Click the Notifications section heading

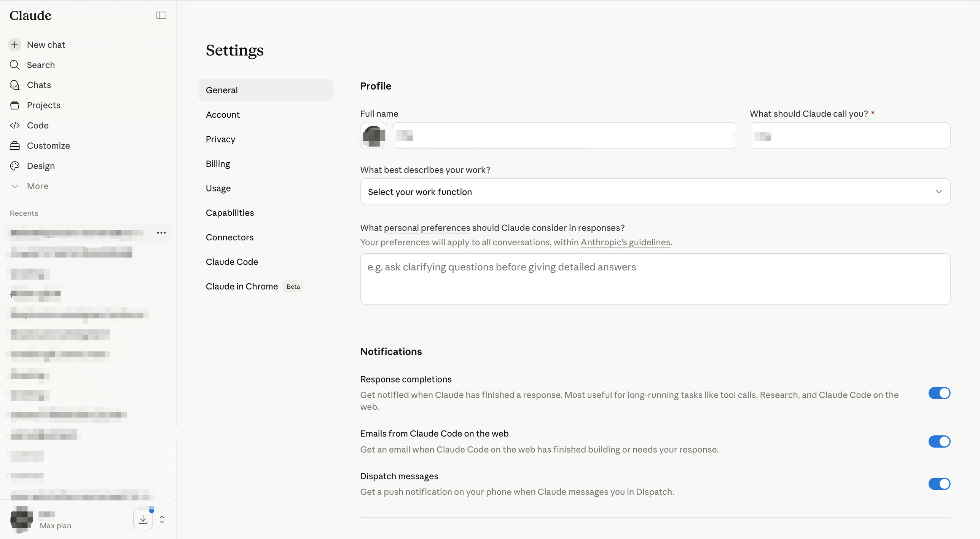coord(391,352)
